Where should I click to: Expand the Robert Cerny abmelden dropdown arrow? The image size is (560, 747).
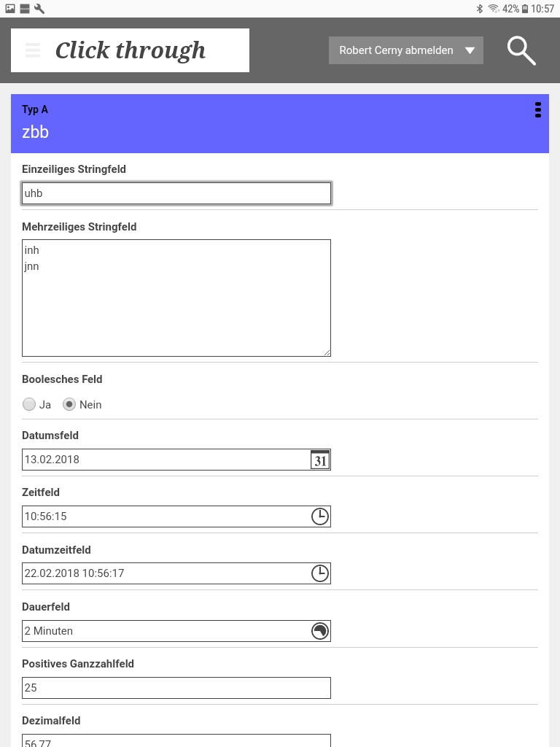pos(470,50)
